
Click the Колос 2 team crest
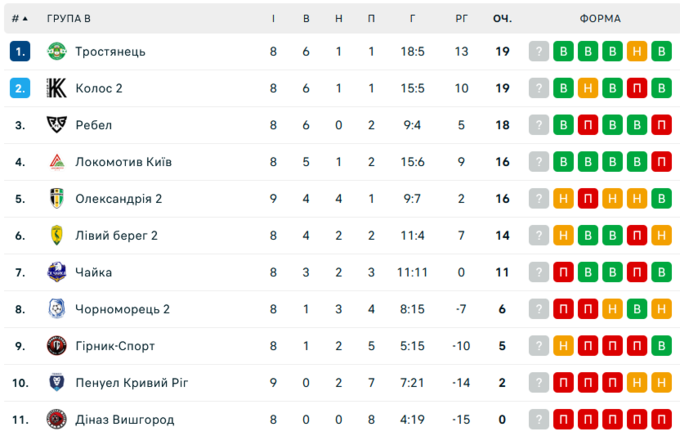56,88
